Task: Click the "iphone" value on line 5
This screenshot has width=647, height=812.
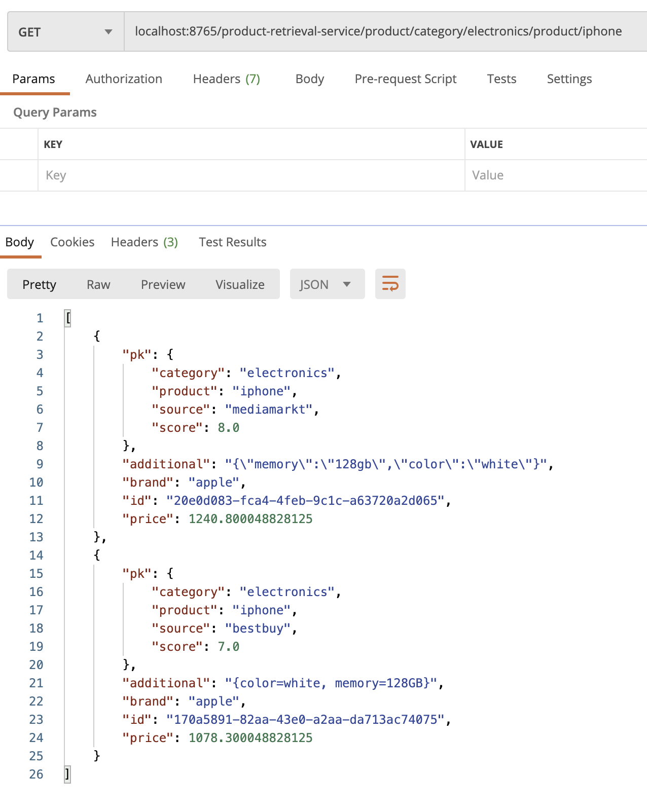Action: pyautogui.click(x=262, y=391)
